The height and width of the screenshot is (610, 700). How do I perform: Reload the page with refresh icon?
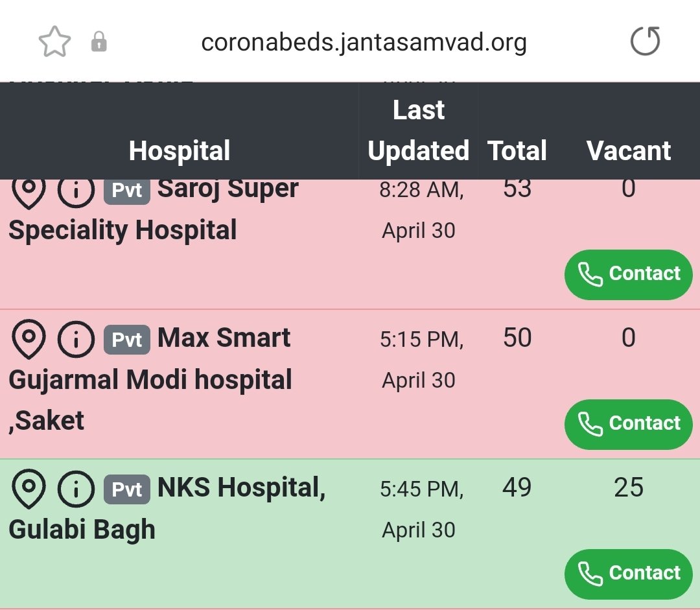point(646,41)
